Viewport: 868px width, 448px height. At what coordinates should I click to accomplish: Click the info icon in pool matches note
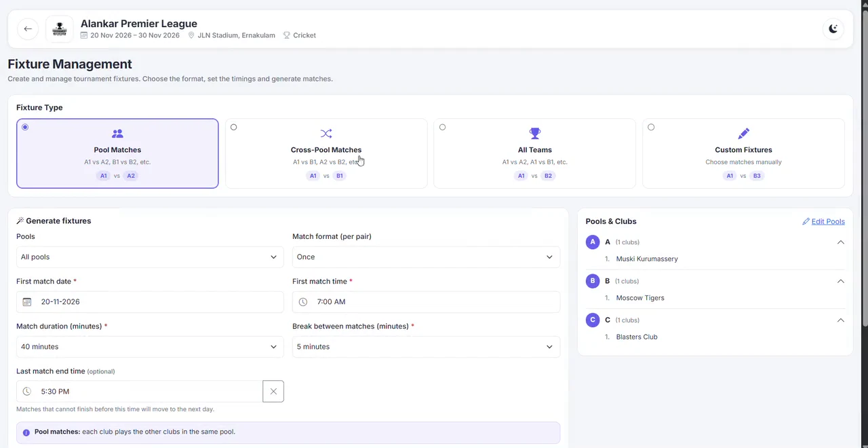26,432
